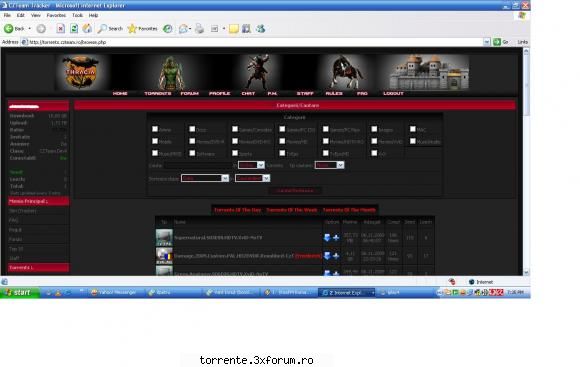The width and height of the screenshot is (580, 367).
Task: Go to HOME in site navigation
Action: coord(120,94)
